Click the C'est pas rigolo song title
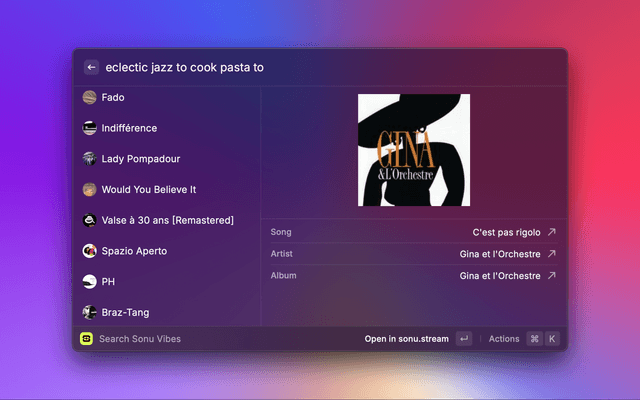 505,232
